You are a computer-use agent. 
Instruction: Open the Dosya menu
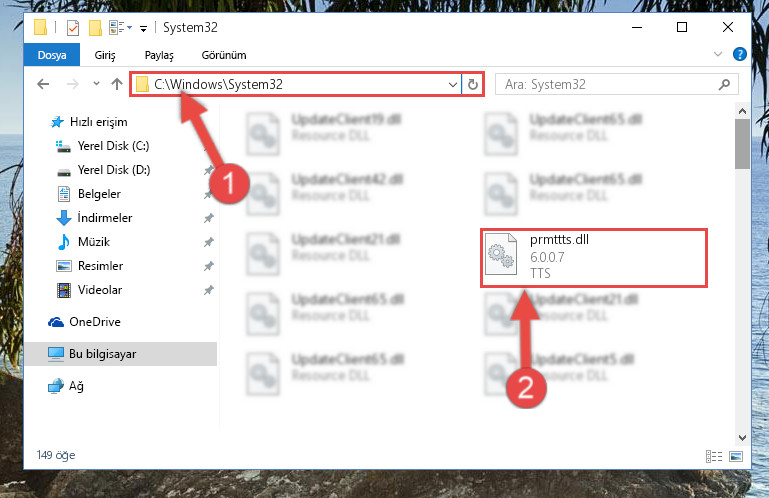pos(51,55)
